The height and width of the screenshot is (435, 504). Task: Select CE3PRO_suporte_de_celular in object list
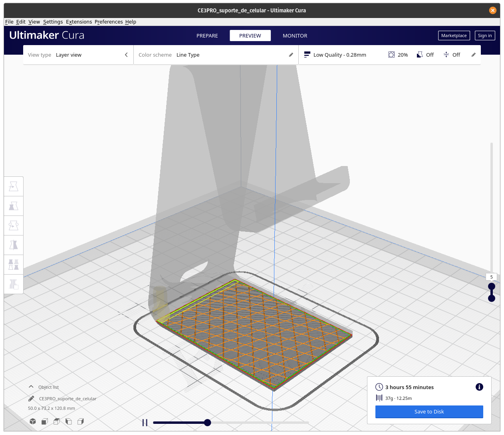click(x=67, y=398)
